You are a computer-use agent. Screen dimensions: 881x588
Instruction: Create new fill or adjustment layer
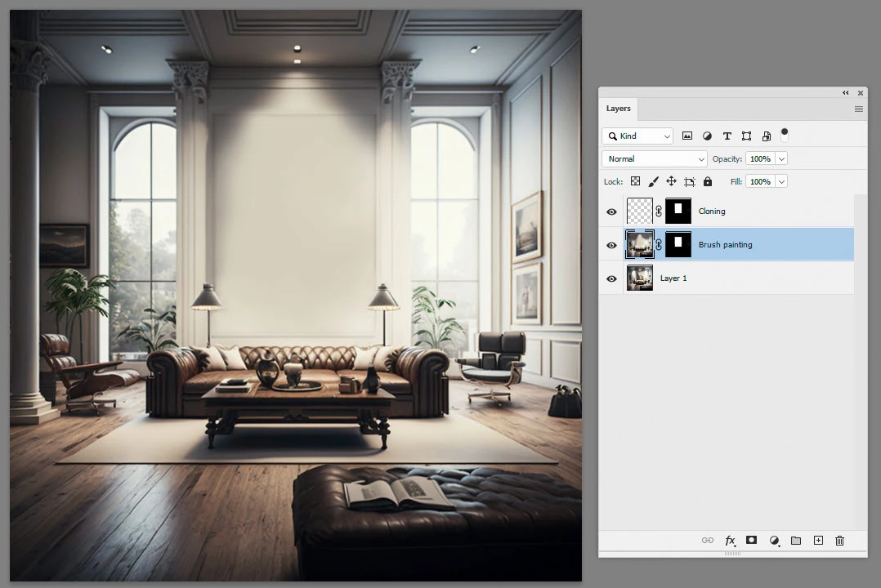[x=774, y=541]
